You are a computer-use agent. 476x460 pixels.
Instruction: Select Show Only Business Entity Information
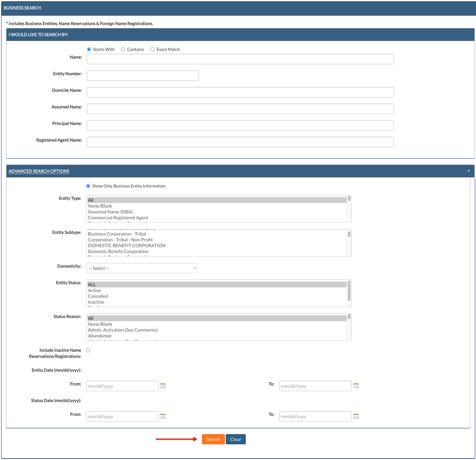pos(88,186)
